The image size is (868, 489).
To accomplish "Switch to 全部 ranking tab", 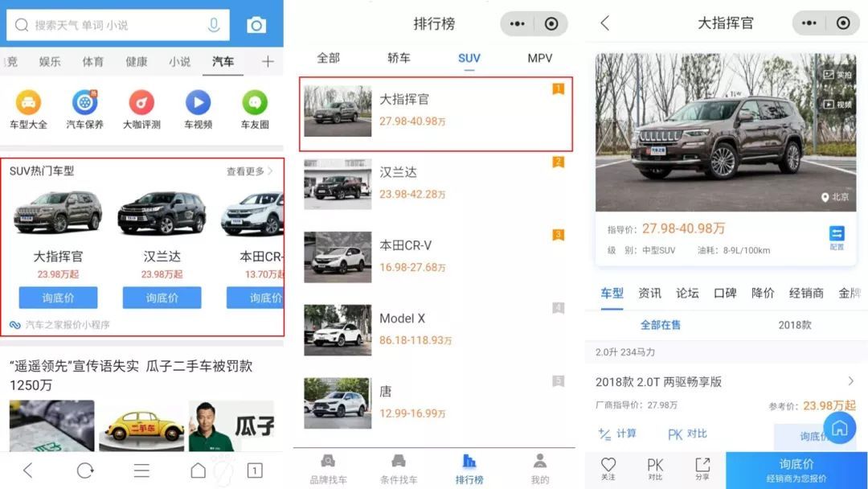I will click(x=328, y=58).
